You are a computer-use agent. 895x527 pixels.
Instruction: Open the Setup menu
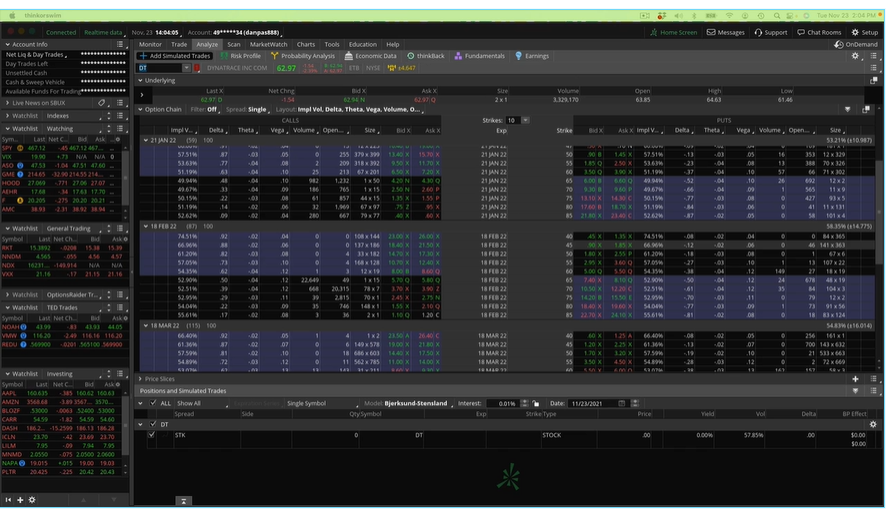[865, 33]
